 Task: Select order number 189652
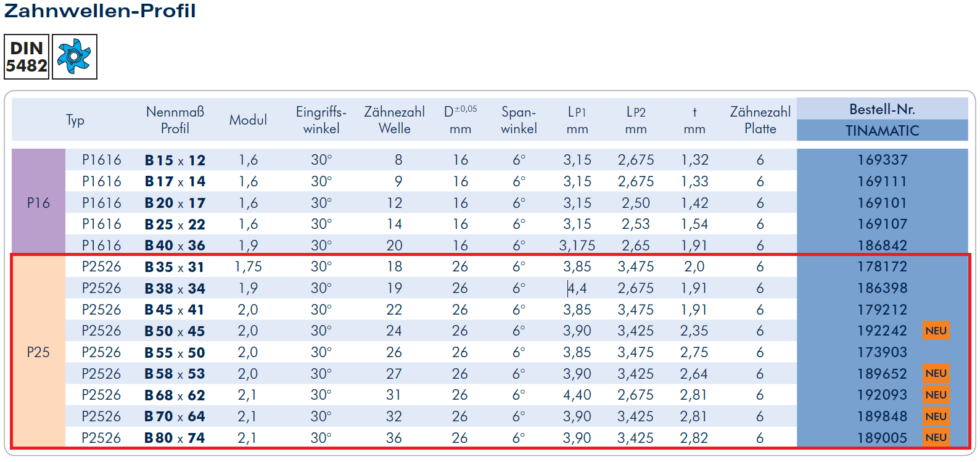pos(882,374)
